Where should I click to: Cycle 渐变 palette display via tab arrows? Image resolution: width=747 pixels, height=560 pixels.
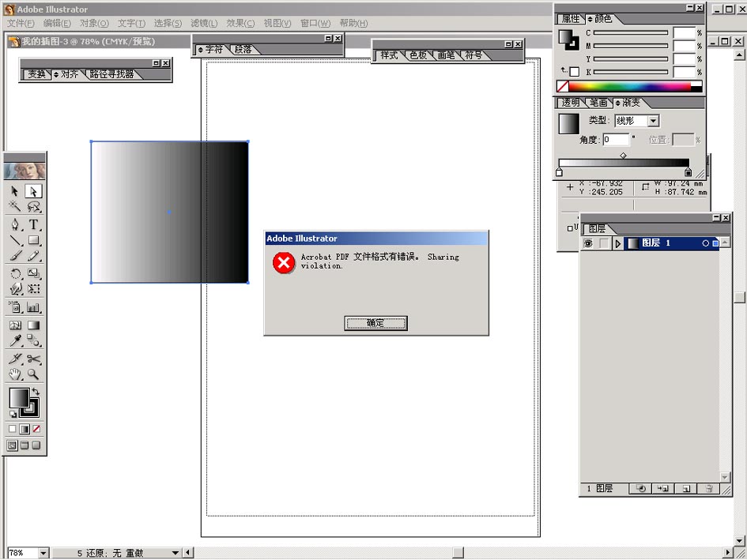(x=618, y=103)
